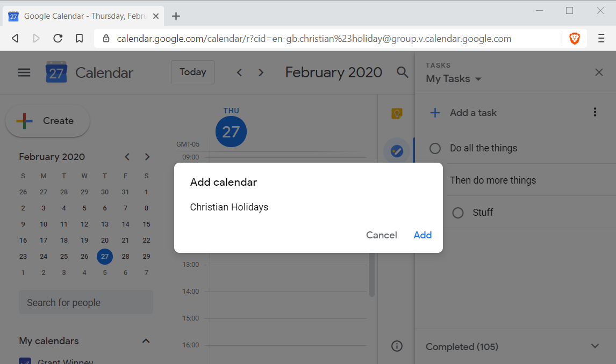Click the info icon below the calendar grid

[397, 346]
